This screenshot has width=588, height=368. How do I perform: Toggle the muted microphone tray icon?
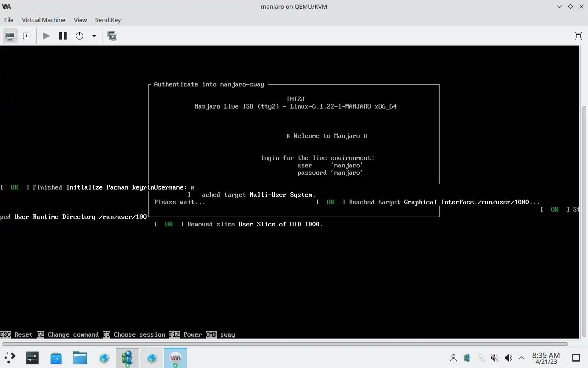click(495, 357)
